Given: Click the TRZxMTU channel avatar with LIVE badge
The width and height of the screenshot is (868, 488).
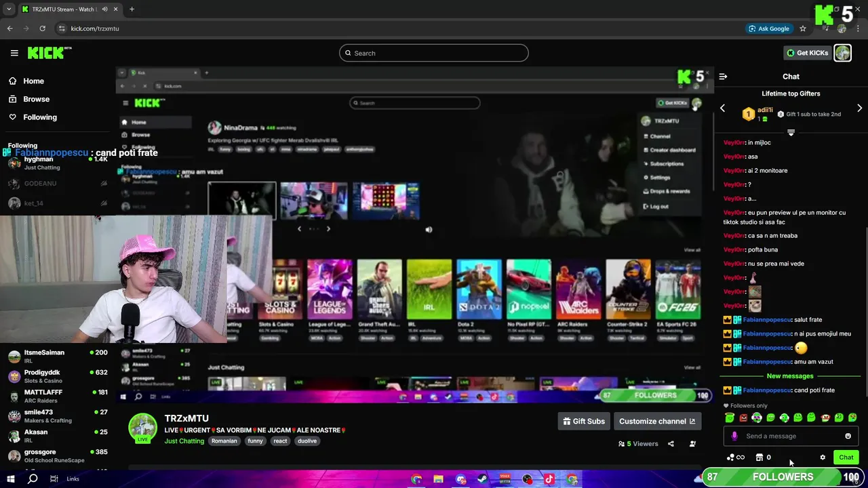Looking at the screenshot, I should pyautogui.click(x=142, y=428).
